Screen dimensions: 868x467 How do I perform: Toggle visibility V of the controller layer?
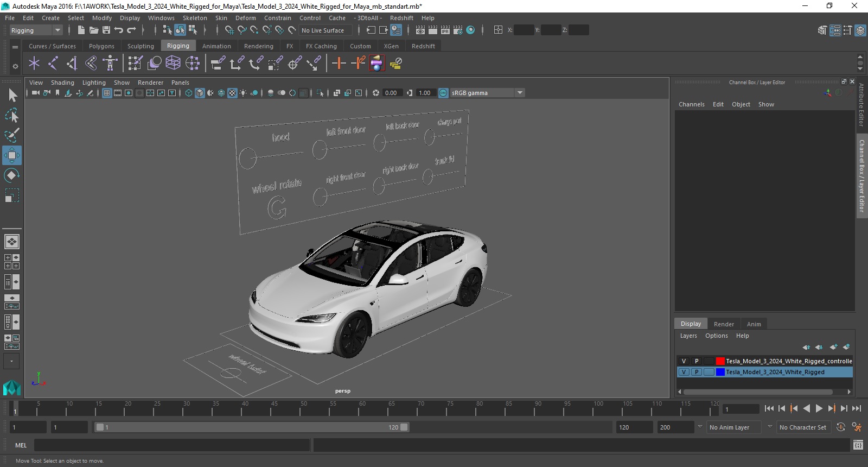coord(684,361)
